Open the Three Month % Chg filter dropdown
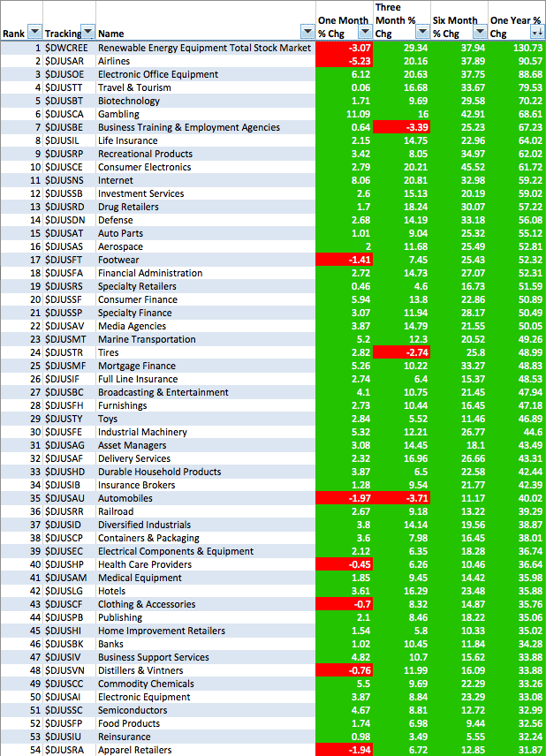Viewport: 546px width, 756px height. (x=422, y=32)
